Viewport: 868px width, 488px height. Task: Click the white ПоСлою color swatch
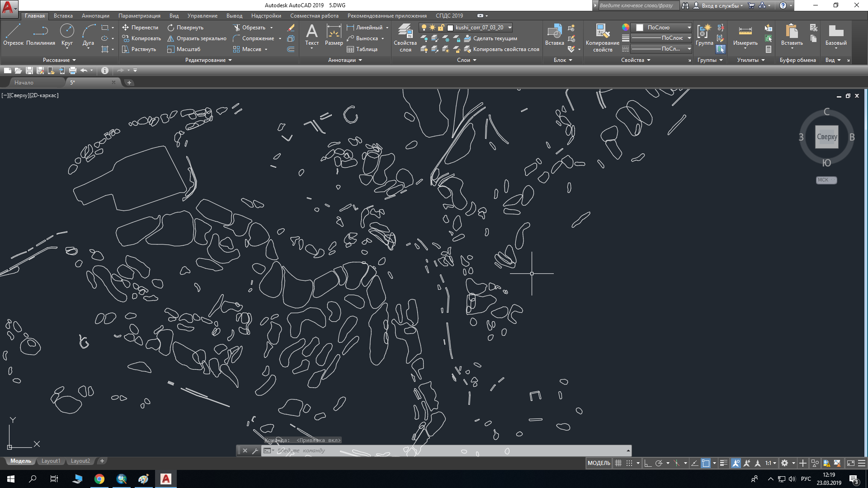(x=640, y=28)
